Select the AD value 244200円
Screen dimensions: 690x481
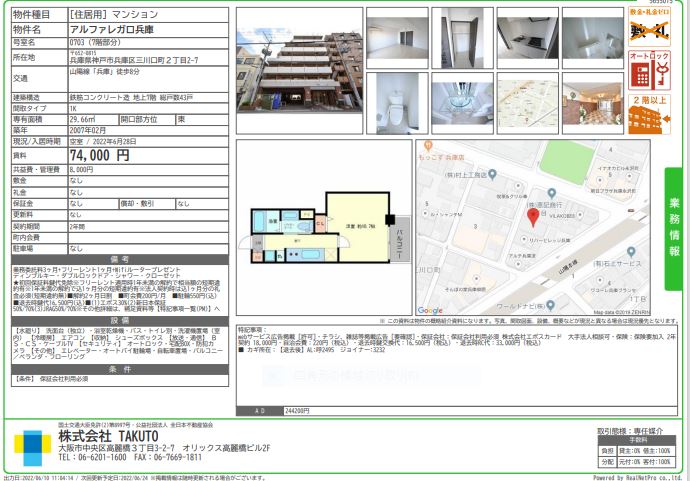tap(297, 411)
